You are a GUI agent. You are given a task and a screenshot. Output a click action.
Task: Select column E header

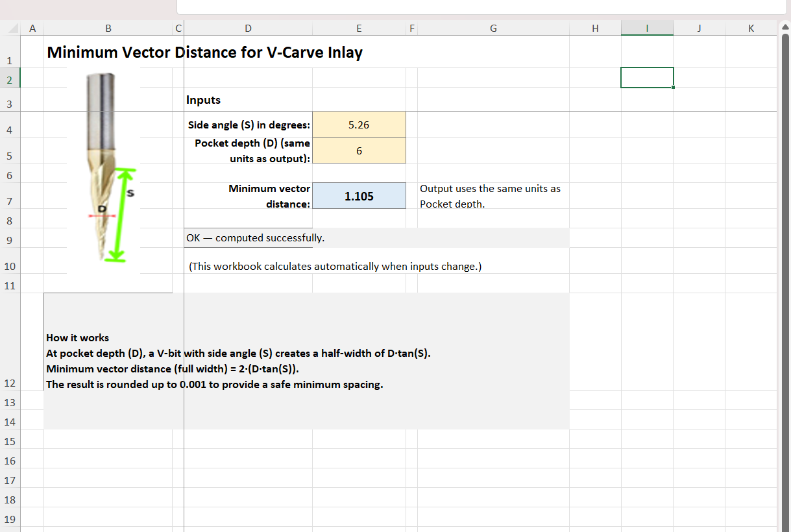[359, 28]
